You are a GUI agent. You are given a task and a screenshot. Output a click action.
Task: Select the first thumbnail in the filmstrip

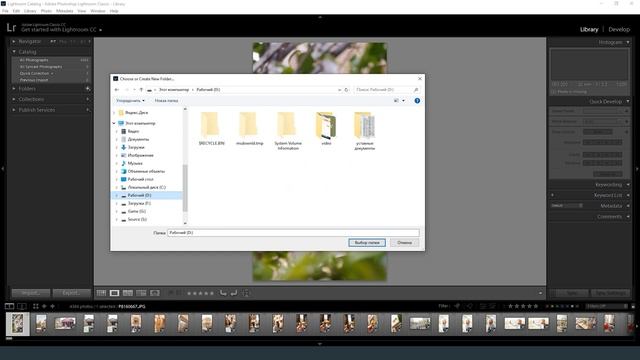pos(18,324)
